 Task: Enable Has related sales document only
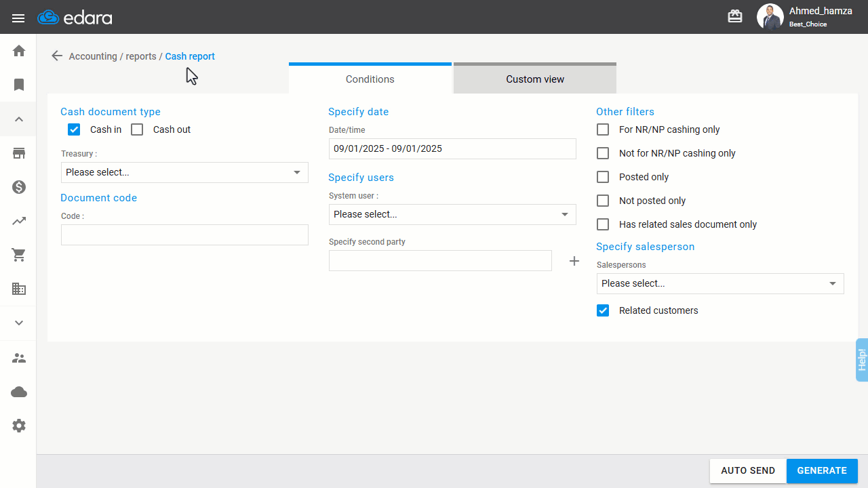603,224
